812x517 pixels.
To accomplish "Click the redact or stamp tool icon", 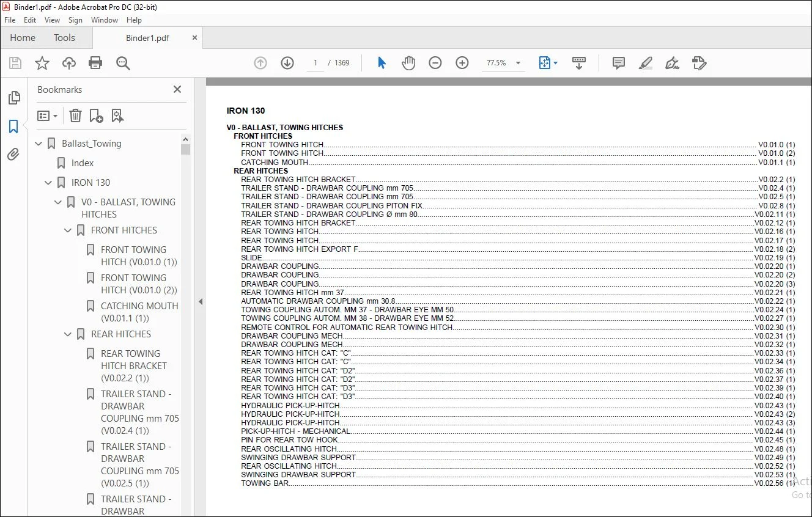I will click(x=699, y=63).
